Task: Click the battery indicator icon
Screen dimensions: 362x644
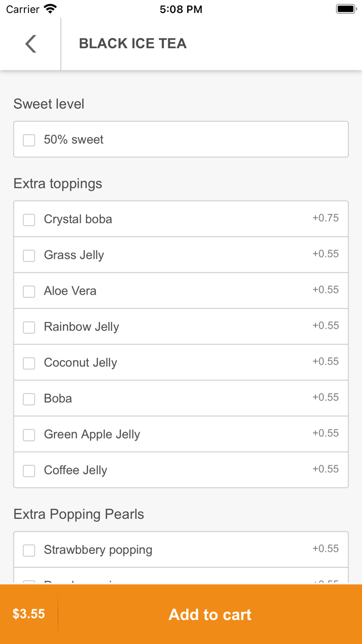Action: click(x=345, y=9)
